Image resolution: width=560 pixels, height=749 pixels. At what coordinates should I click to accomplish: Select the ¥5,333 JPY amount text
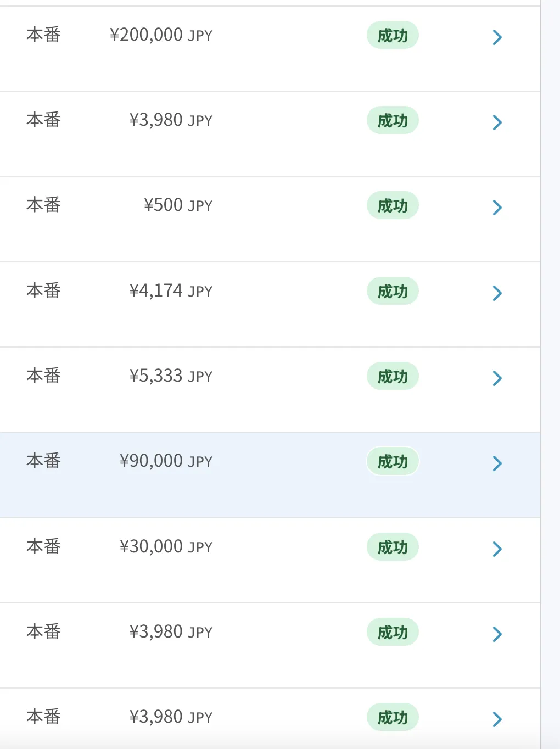171,376
